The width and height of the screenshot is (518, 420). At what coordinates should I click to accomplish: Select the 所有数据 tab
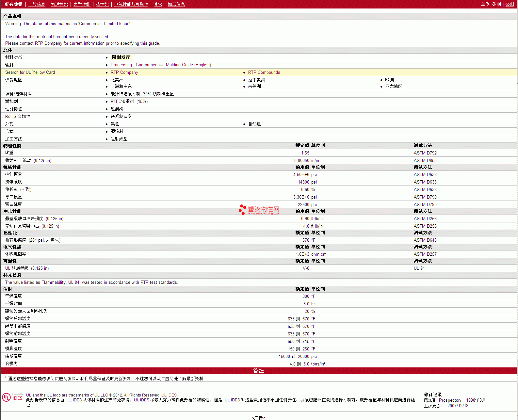[13, 4]
